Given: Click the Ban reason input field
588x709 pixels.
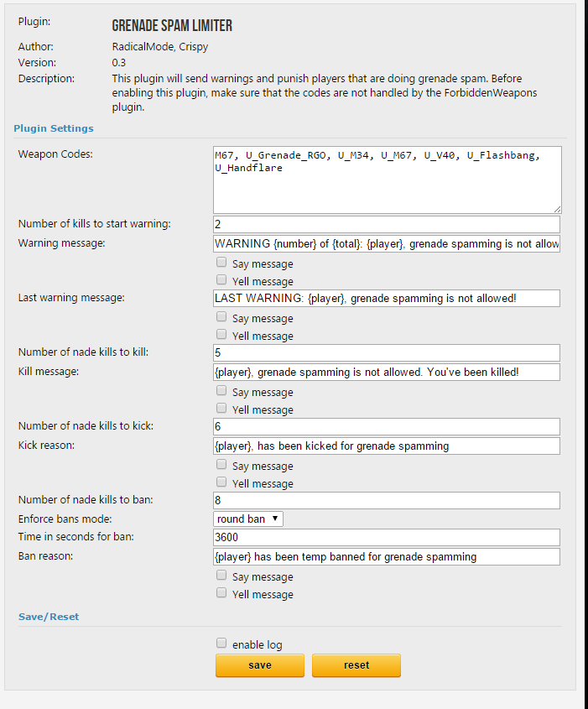Looking at the screenshot, I should [x=387, y=556].
